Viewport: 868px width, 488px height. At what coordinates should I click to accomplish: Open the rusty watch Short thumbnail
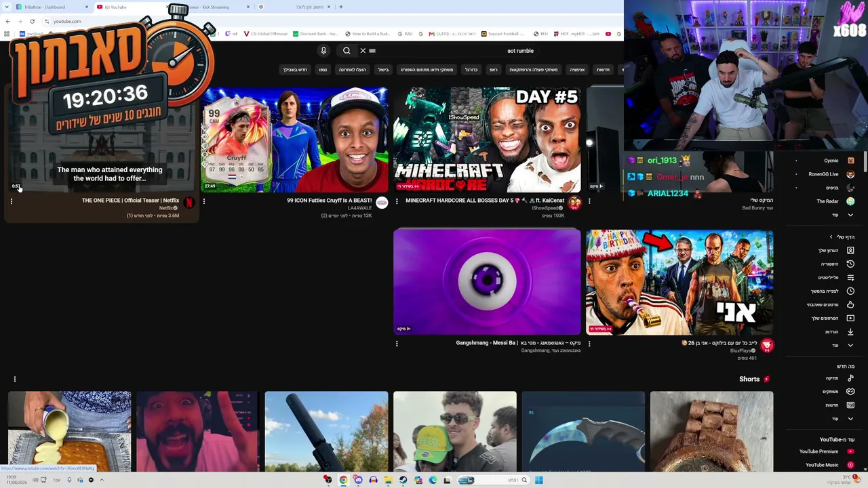click(x=711, y=431)
